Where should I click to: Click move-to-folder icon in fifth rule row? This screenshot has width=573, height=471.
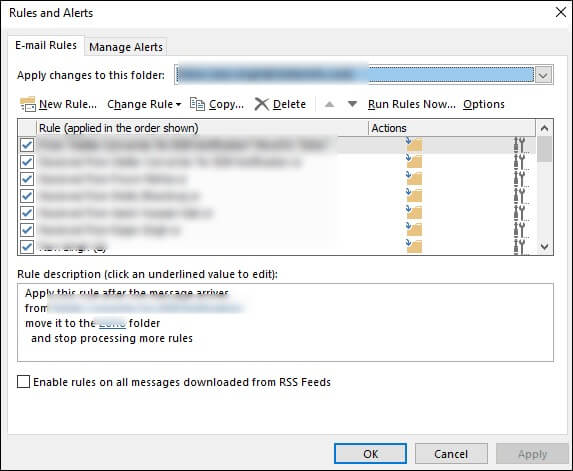click(x=414, y=212)
